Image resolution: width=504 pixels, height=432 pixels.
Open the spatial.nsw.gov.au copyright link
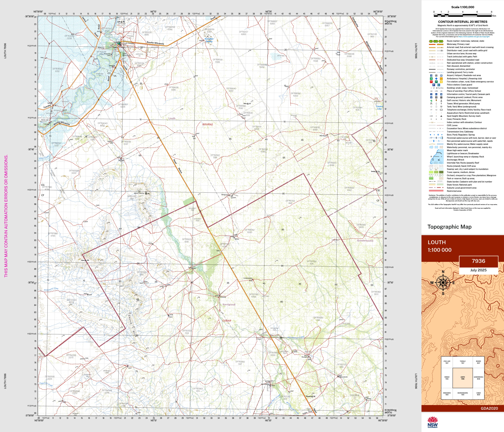tap(474, 37)
